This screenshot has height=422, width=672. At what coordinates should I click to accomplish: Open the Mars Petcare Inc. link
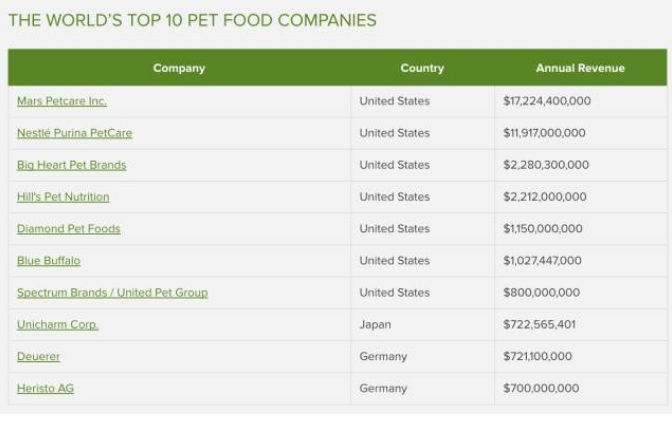62,101
